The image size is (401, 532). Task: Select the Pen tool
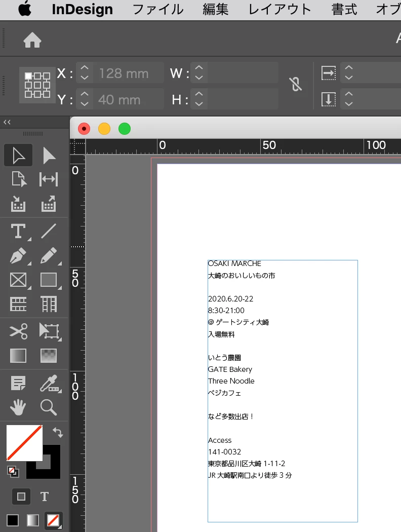coord(18,255)
